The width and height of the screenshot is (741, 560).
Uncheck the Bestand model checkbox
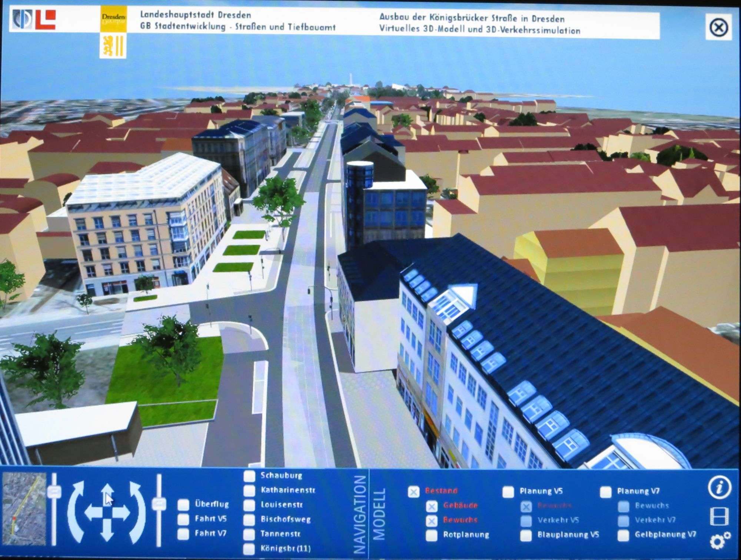coord(413,492)
